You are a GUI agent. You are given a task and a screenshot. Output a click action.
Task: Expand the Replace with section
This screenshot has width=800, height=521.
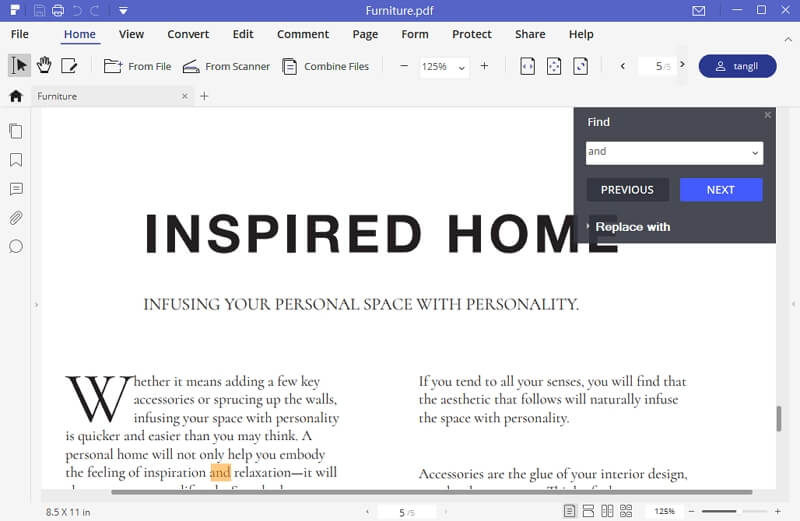pyautogui.click(x=631, y=227)
